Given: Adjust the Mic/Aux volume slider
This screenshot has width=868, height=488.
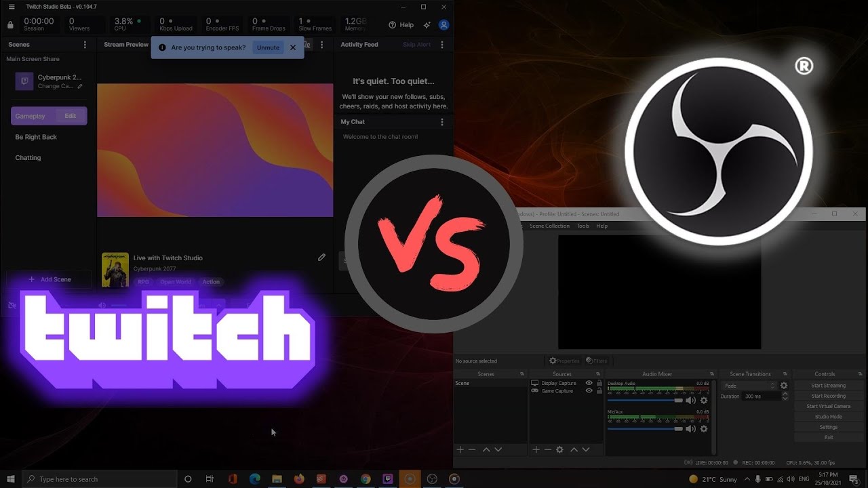Looking at the screenshot, I should (x=645, y=429).
